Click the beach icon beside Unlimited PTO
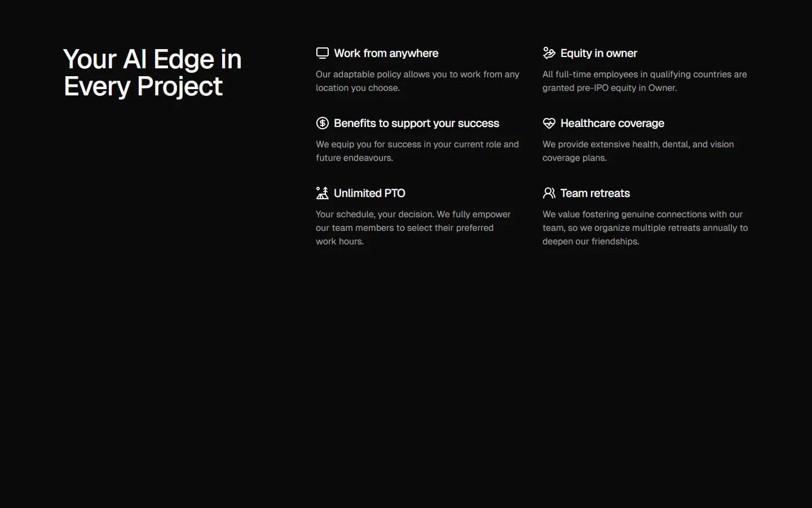The width and height of the screenshot is (812, 508). tap(322, 193)
